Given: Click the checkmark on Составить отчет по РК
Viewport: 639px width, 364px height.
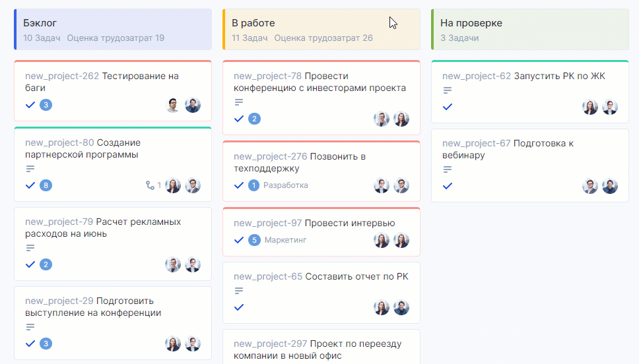Looking at the screenshot, I should click(x=239, y=307).
